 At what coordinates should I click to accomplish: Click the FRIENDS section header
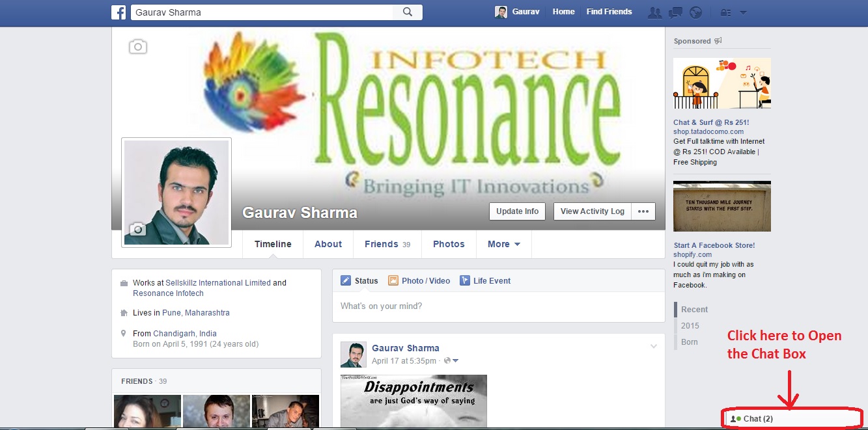(137, 381)
